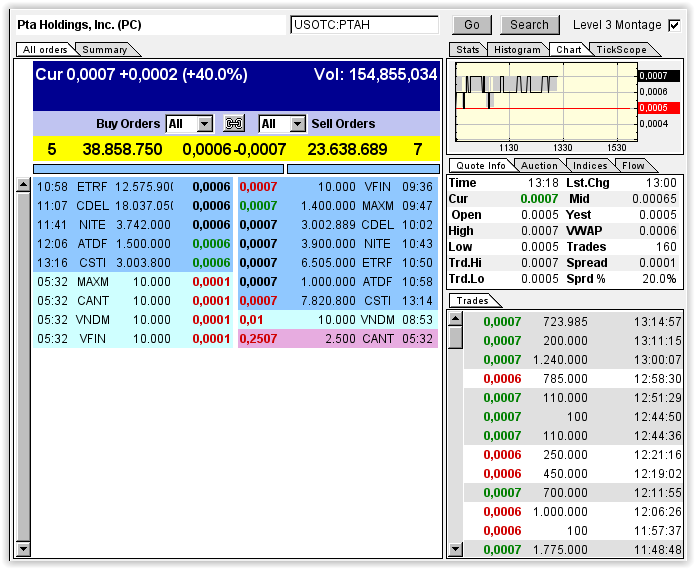Click the red 0,0005 chart price marker

coord(659,108)
